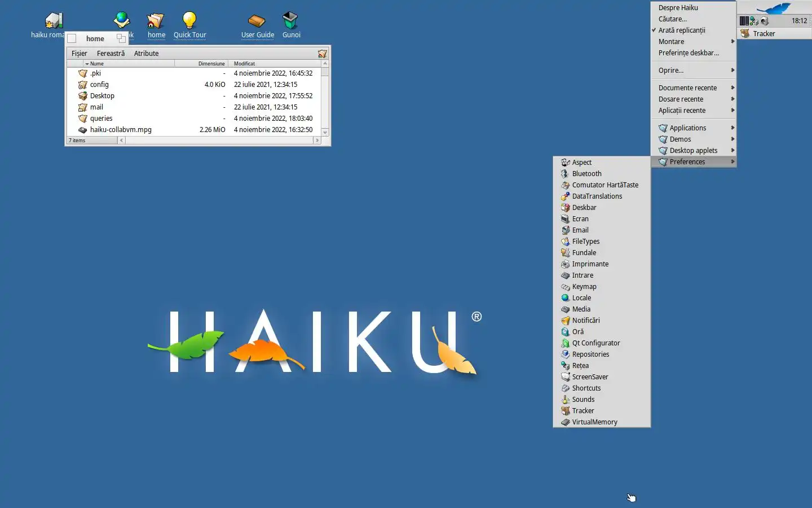The height and width of the screenshot is (508, 812).
Task: Sort by the Dimensiune column header
Action: click(x=201, y=64)
